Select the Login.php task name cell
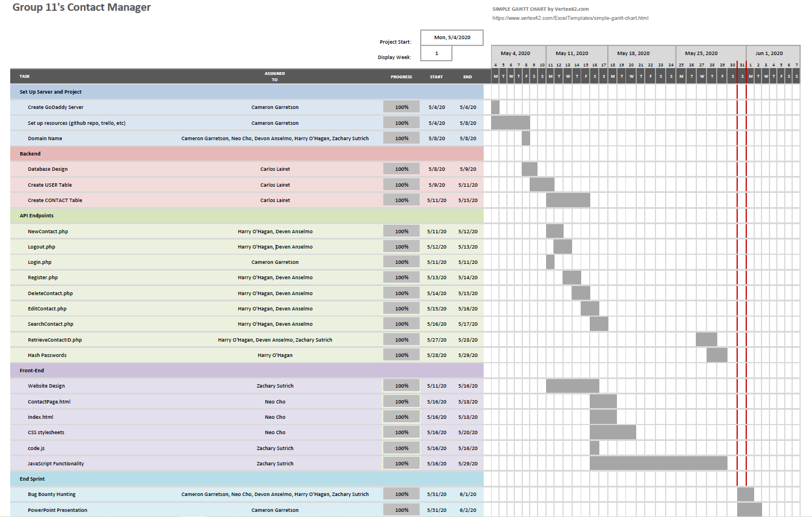The width and height of the screenshot is (812, 517). click(x=40, y=262)
